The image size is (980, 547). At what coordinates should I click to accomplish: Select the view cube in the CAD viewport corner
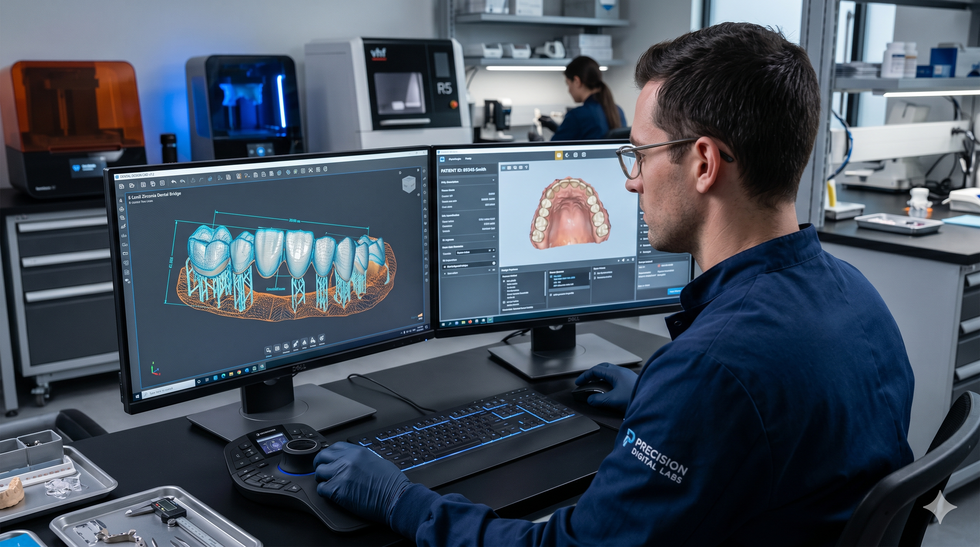click(408, 184)
